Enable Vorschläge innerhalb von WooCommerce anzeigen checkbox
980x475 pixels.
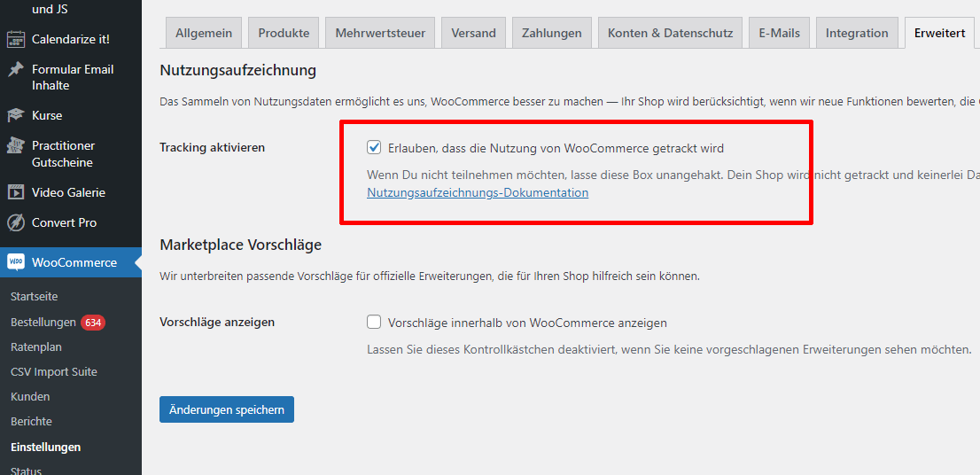pos(374,323)
